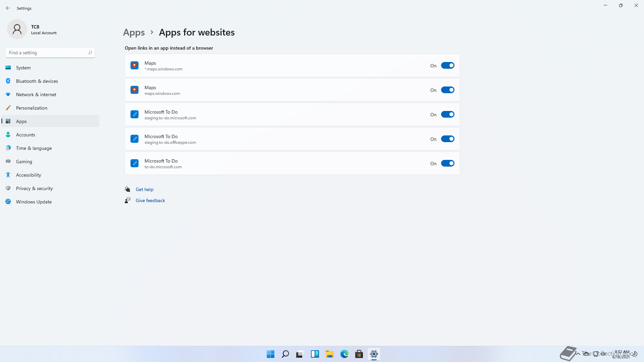Screen dimensions: 644x362
Task: Click the 'Open links in an app instead of a browser' heading
Action: 169,48
